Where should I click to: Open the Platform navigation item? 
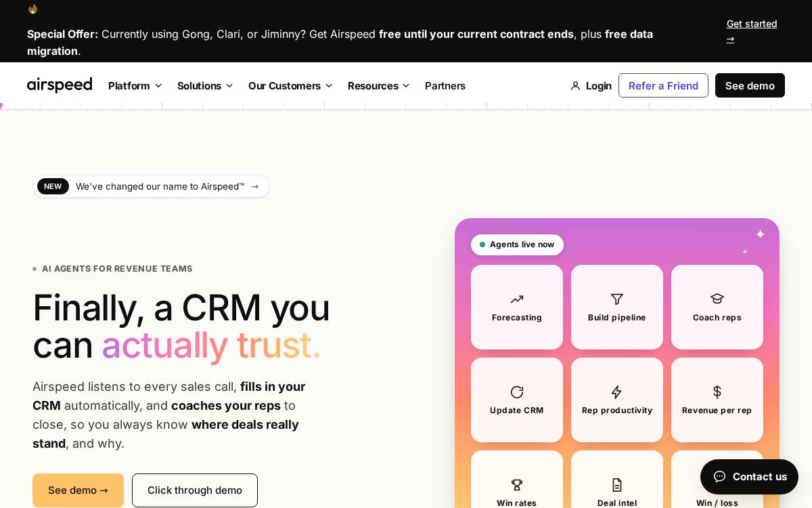pos(135,86)
